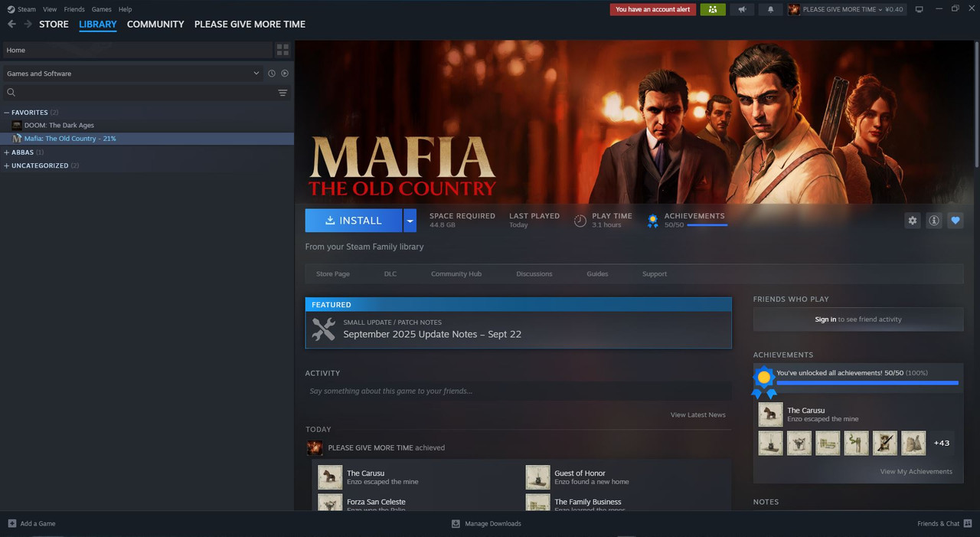Viewport: 980px width, 537px height.
Task: Go to the COMMUNITY tab
Action: point(155,25)
